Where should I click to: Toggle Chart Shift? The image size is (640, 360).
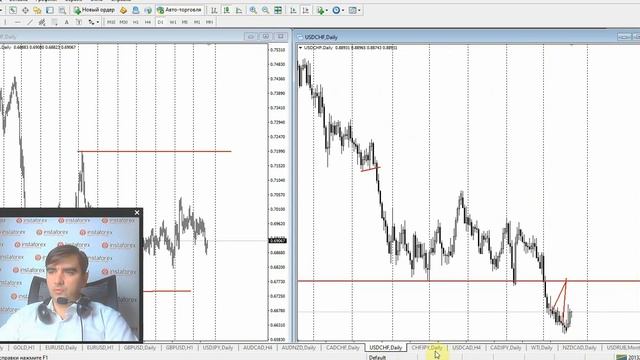point(305,10)
